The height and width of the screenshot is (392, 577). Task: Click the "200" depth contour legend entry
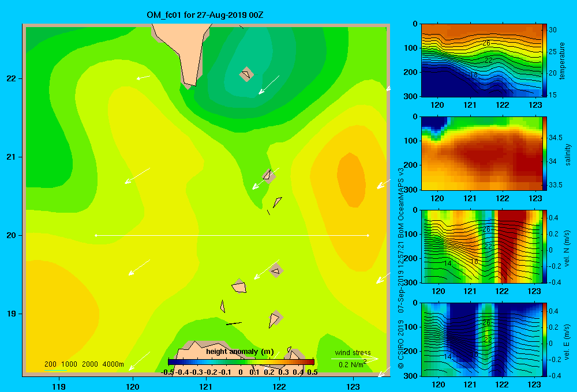pyautogui.click(x=50, y=364)
